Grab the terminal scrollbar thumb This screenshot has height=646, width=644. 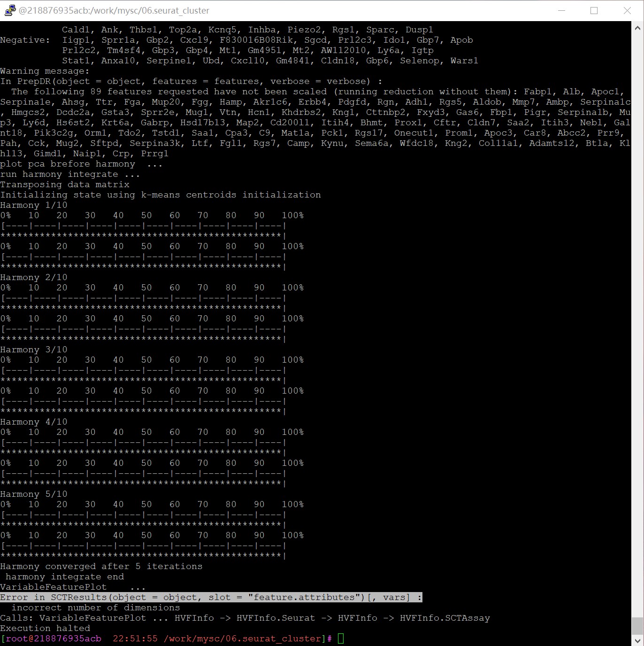(637, 626)
